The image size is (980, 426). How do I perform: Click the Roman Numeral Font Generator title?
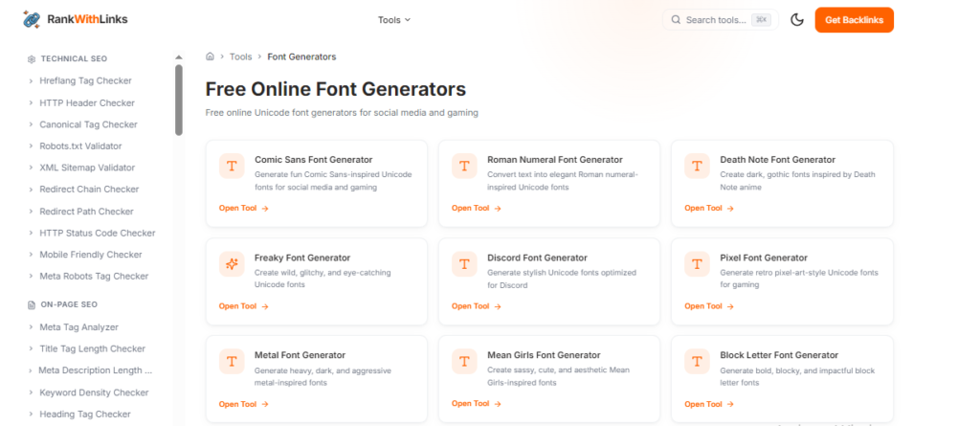point(555,160)
